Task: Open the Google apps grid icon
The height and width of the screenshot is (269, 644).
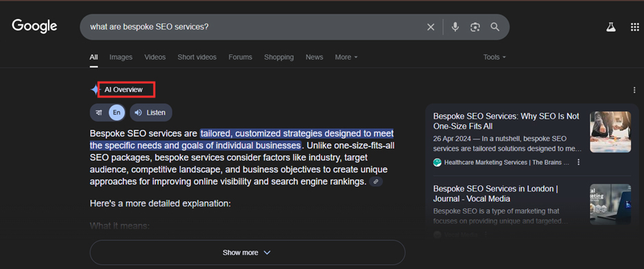Action: [634, 27]
